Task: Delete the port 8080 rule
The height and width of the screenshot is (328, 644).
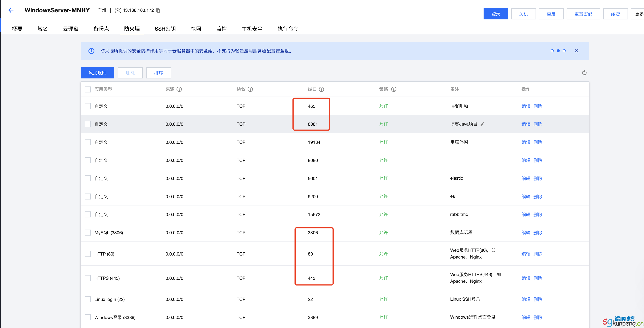Action: (538, 160)
